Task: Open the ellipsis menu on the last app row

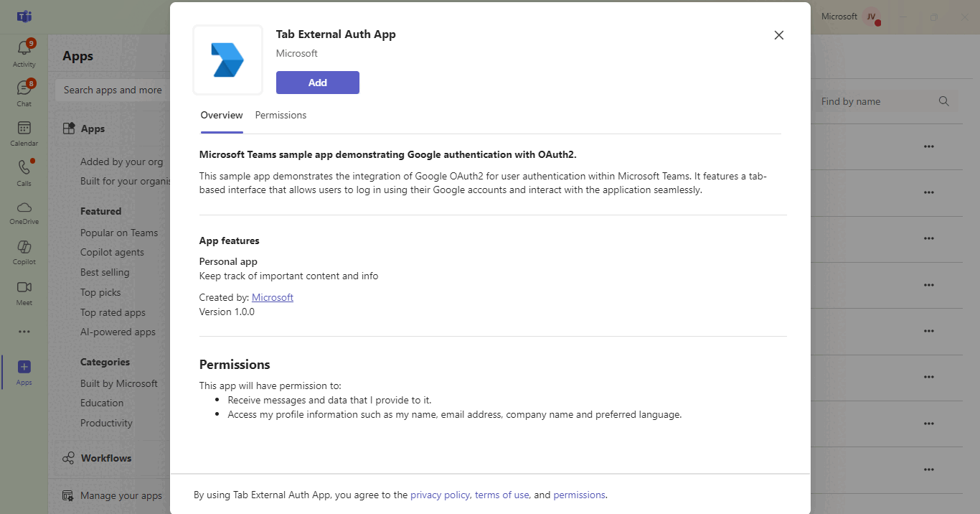Action: coord(929,469)
